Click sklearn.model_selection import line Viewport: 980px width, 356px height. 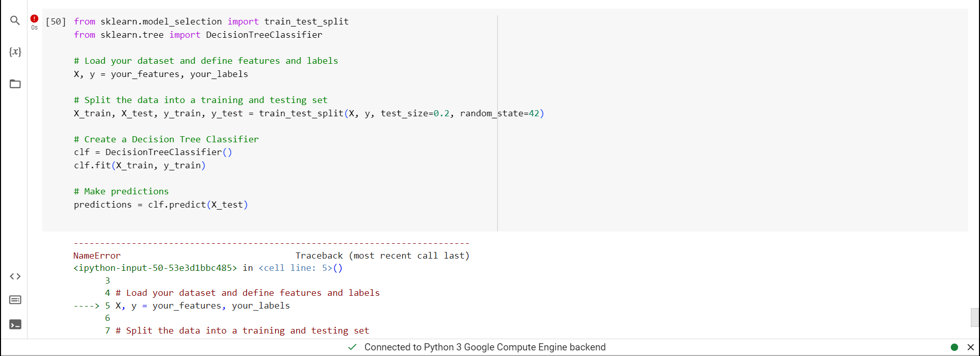(x=211, y=21)
